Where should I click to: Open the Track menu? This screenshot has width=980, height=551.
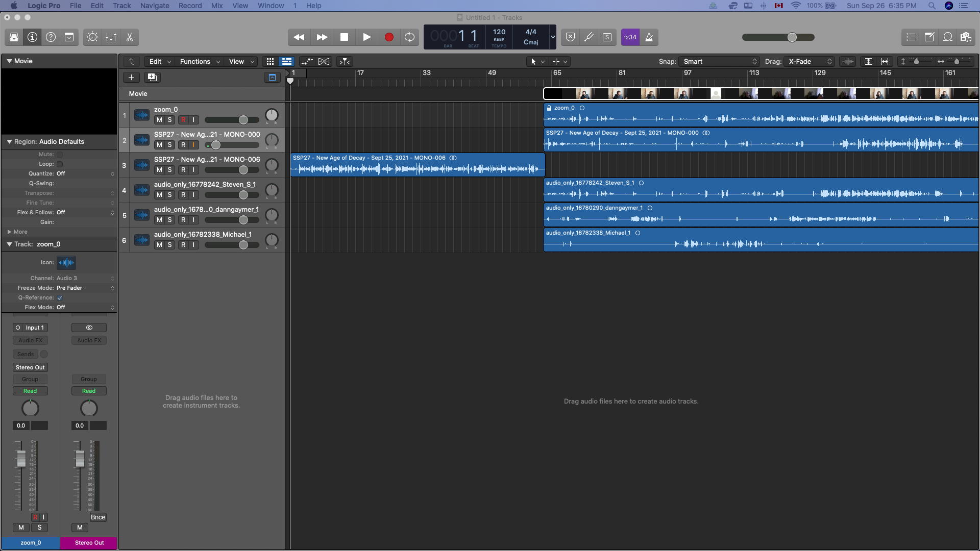click(121, 6)
